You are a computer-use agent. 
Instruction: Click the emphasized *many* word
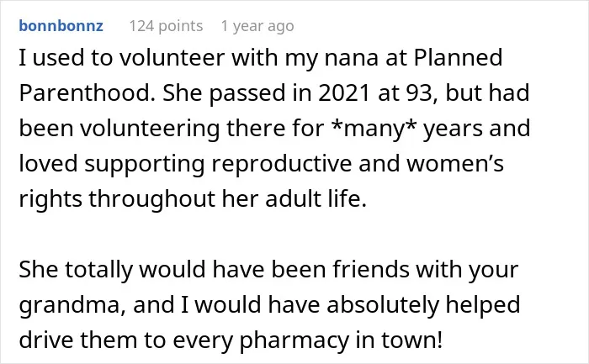click(374, 129)
